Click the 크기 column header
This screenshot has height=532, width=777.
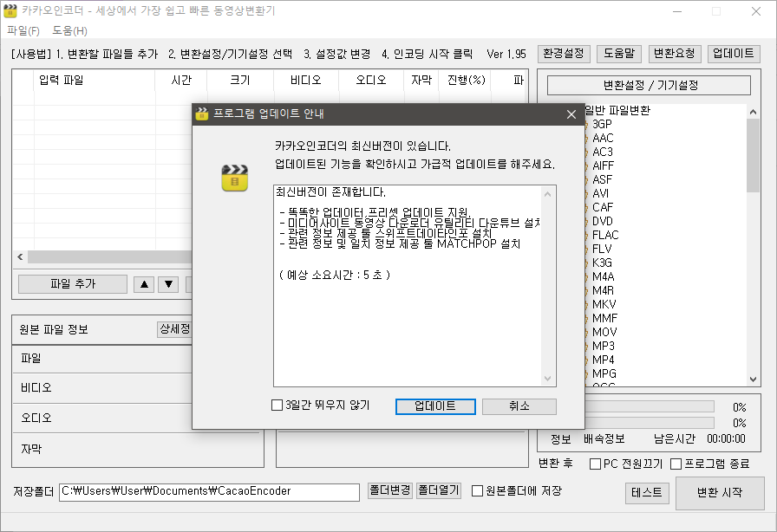pyautogui.click(x=240, y=81)
